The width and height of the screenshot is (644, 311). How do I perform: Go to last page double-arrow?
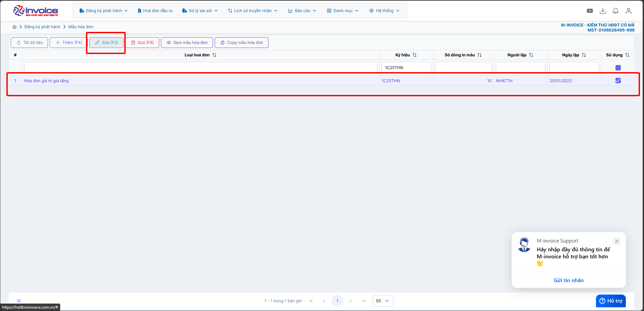[364, 301]
